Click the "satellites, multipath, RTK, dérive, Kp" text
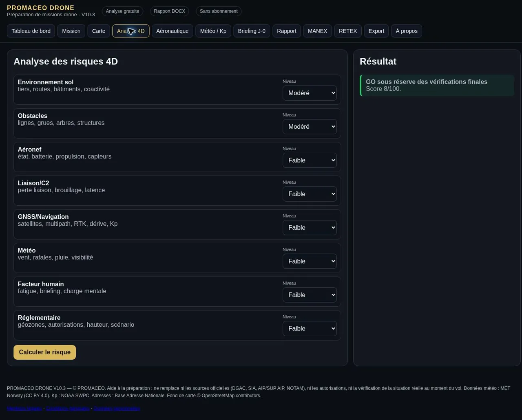Screen dimensions: 522x420 [x=68, y=224]
